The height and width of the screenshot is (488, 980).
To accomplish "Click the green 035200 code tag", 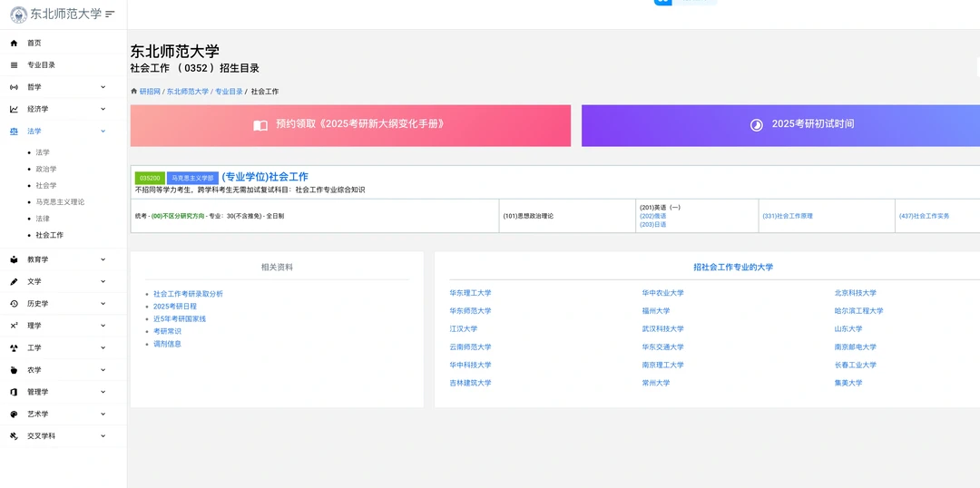I will (x=150, y=178).
